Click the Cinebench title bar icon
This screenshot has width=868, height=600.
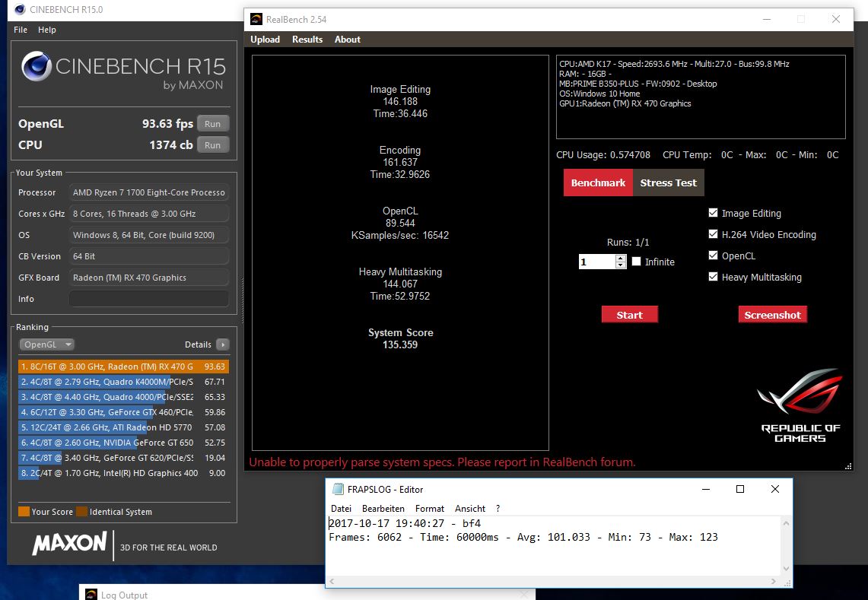[x=20, y=9]
